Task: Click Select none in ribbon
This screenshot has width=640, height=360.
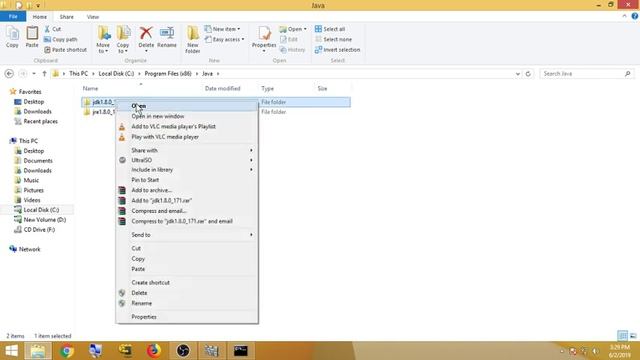Action: 333,39
